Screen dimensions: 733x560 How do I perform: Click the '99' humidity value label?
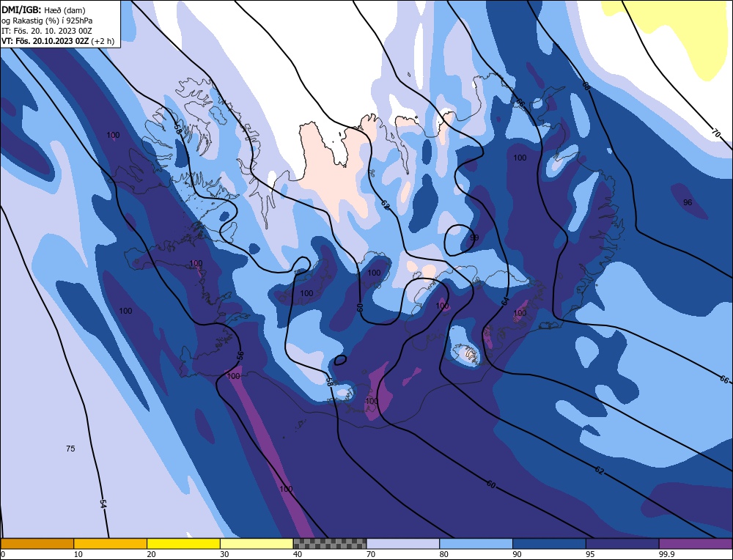[474, 238]
